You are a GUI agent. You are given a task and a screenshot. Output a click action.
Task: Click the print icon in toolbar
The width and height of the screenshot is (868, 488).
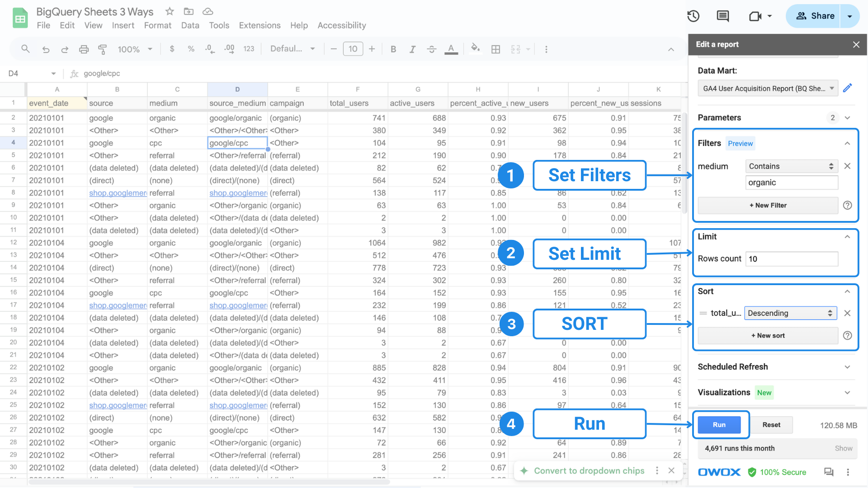[84, 48]
